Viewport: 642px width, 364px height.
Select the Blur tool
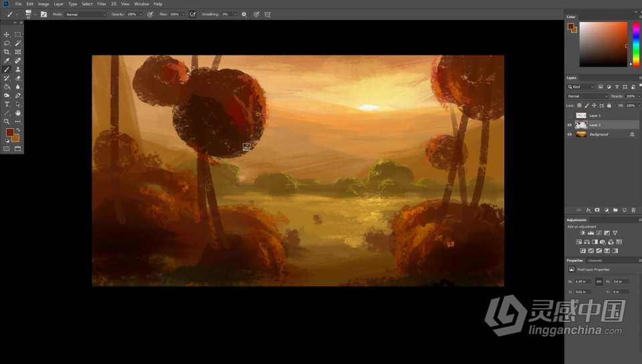(x=17, y=87)
